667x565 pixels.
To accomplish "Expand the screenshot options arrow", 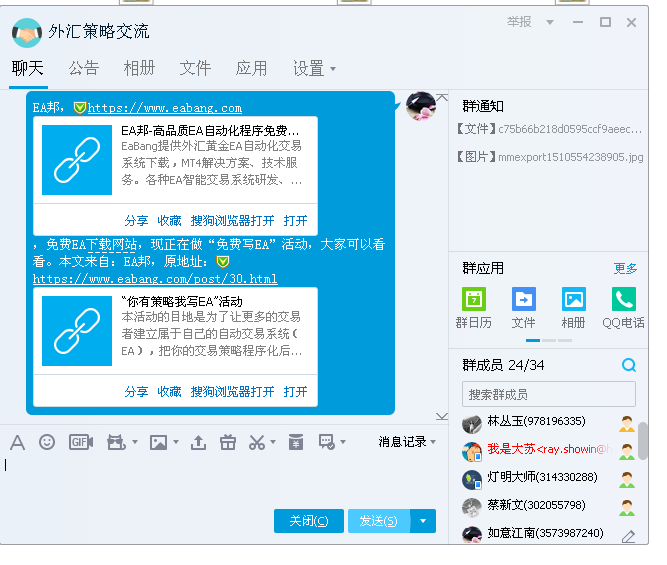I will 273,442.
